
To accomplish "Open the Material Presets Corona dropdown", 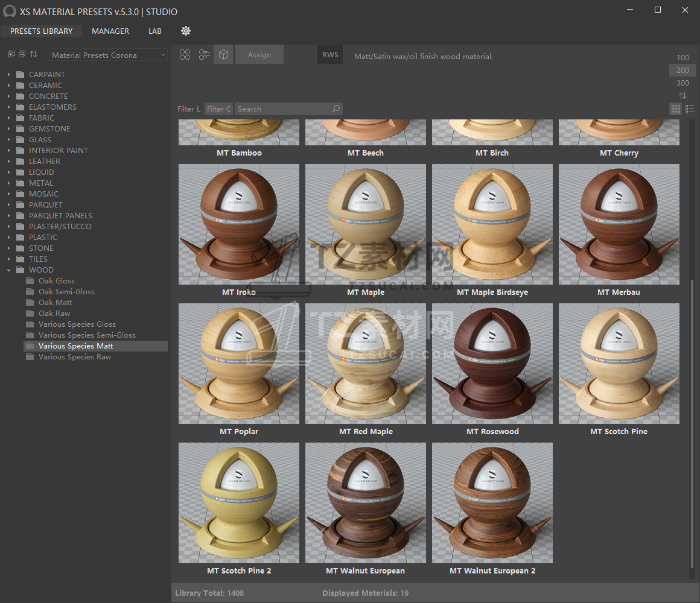I will tap(109, 55).
